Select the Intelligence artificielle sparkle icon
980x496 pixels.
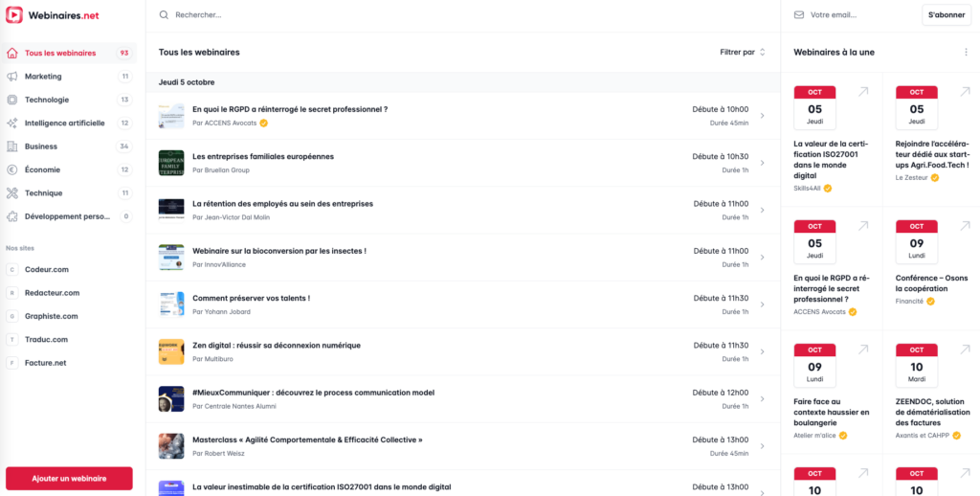point(12,124)
